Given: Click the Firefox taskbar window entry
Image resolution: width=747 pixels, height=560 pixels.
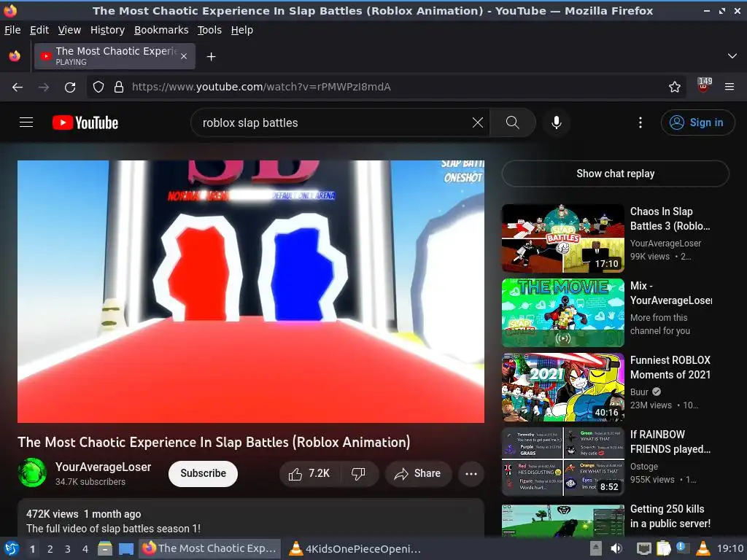Looking at the screenshot, I should (209, 548).
